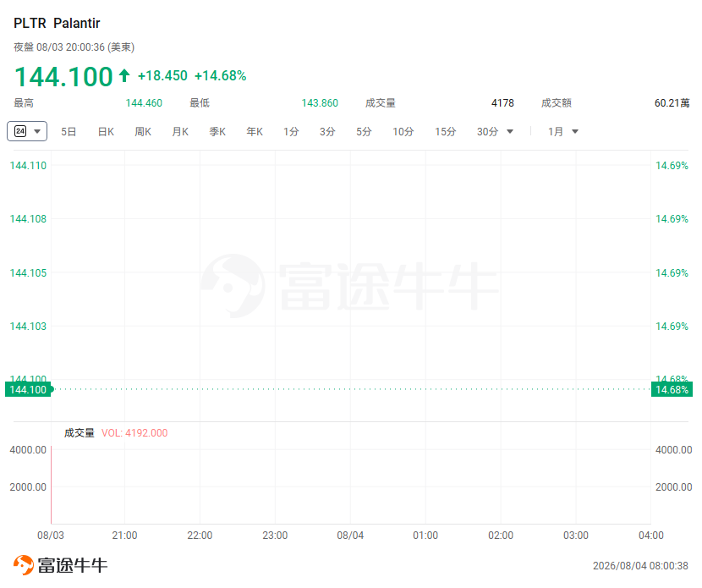Image resolution: width=702 pixels, height=588 pixels.
Task: Select the 1分 interval
Action: coord(291,132)
